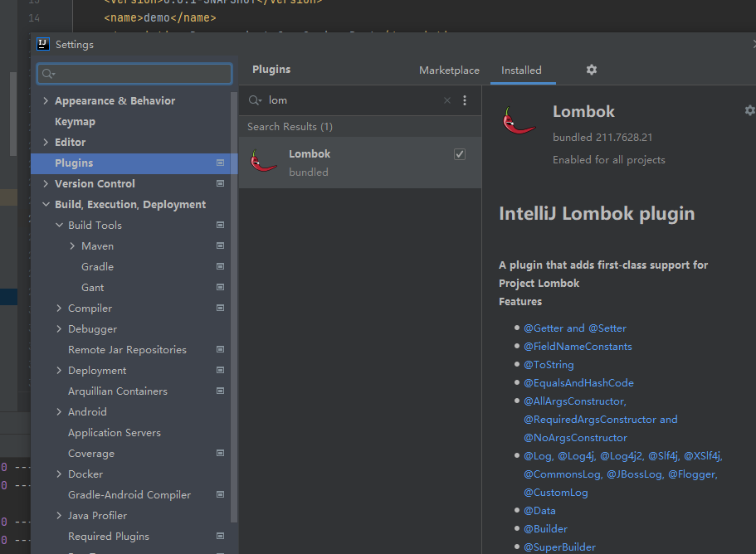Click project-level icon beside Coverage
Image resolution: width=756 pixels, height=554 pixels.
coord(221,453)
